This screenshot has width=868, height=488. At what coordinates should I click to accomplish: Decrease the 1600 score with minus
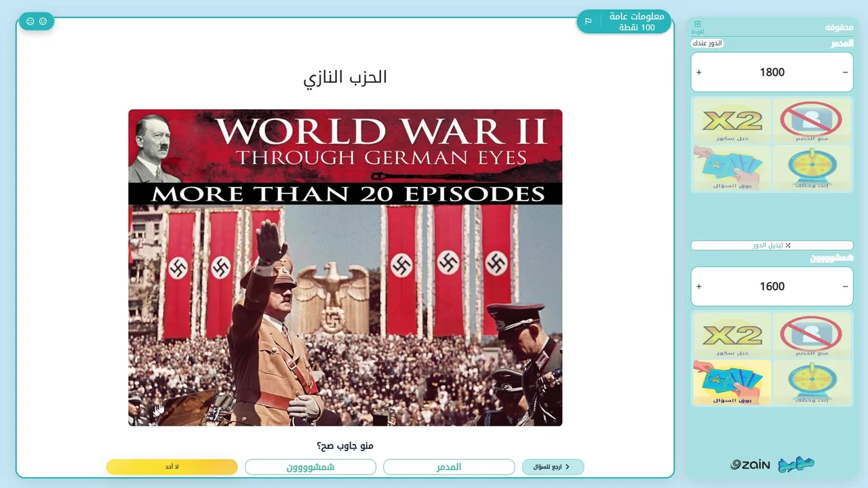(845, 287)
